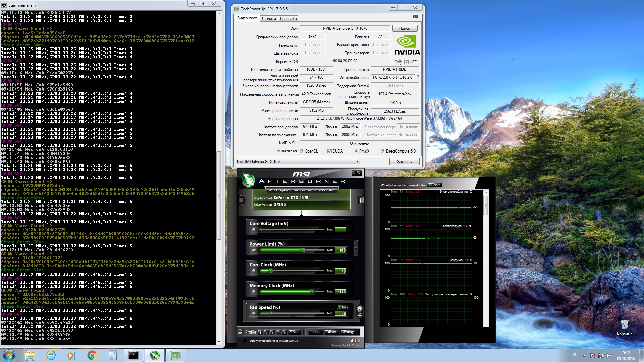Toggle the PhysX checkbox
This screenshot has height=362, width=644.
pos(356,151)
